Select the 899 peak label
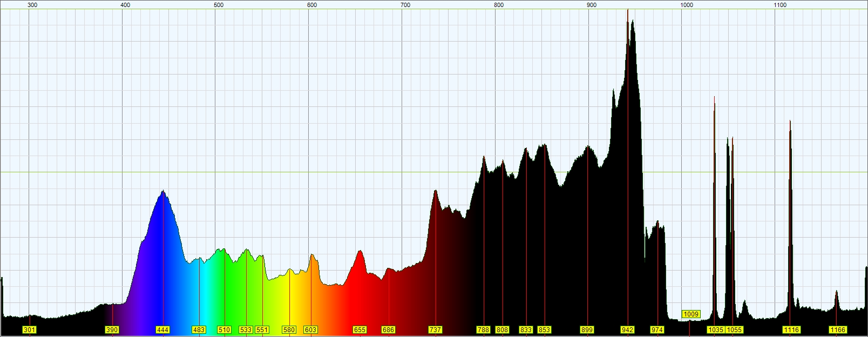Viewport: 868px width, 337px height. pyautogui.click(x=587, y=329)
